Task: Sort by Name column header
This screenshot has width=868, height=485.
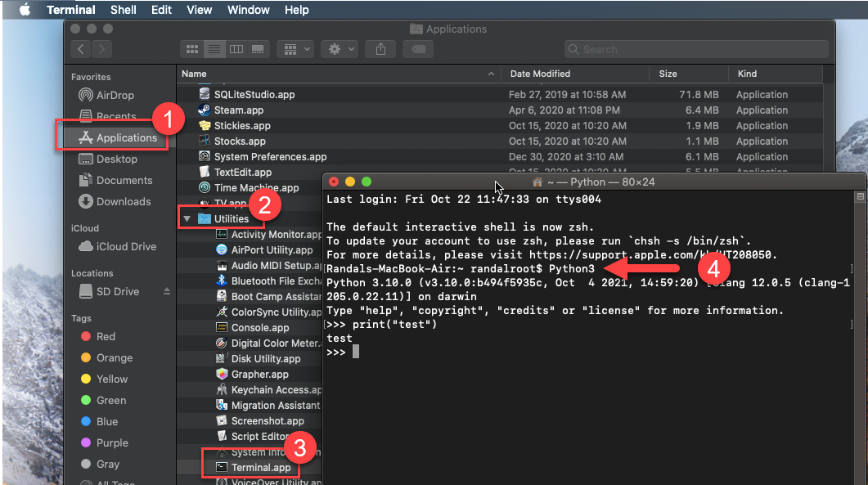Action: (x=339, y=74)
